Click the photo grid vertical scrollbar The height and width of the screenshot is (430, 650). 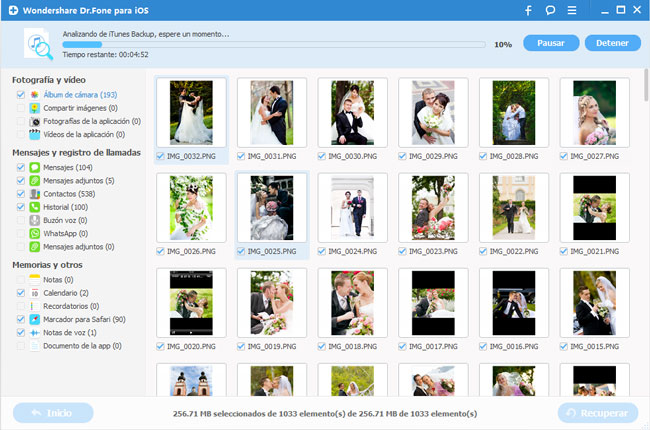click(x=646, y=85)
